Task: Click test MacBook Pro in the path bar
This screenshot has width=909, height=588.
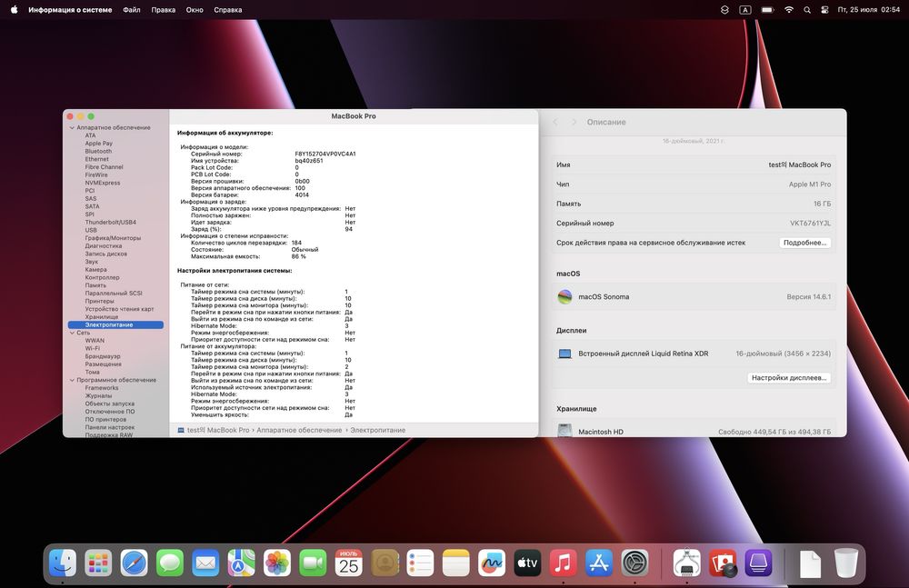Action: click(x=218, y=430)
